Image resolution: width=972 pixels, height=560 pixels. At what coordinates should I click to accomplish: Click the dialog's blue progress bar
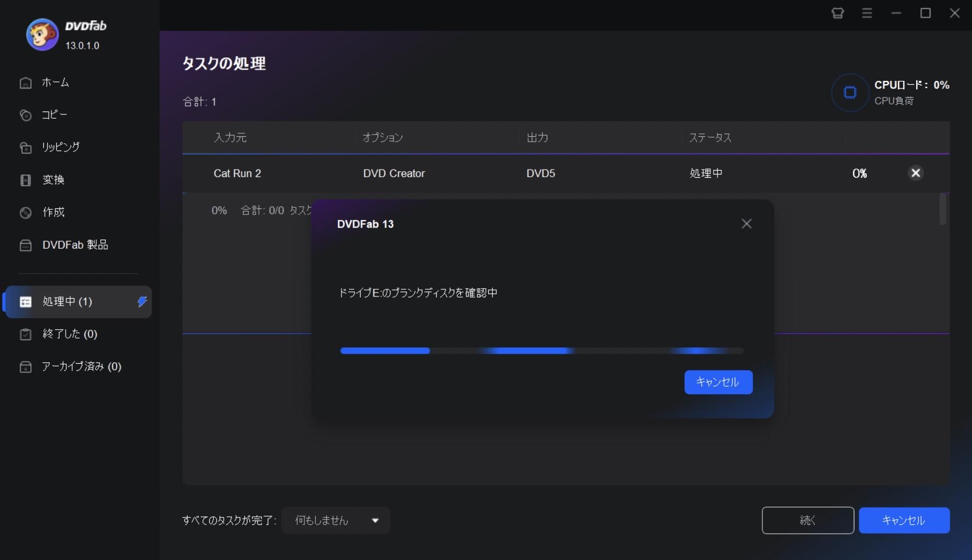tap(542, 351)
